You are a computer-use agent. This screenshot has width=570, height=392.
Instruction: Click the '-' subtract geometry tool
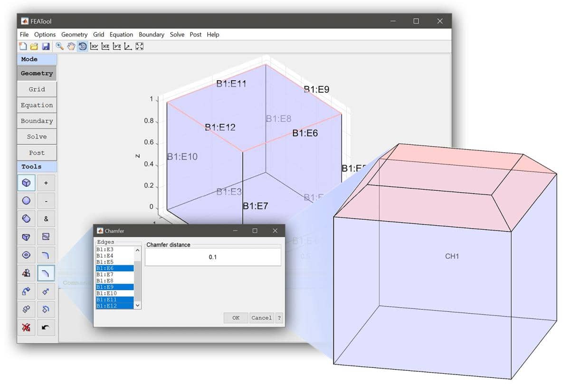[x=46, y=201]
